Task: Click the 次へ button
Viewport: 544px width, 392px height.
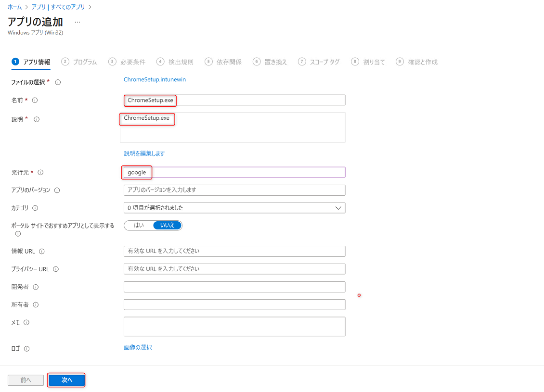Action: pyautogui.click(x=66, y=380)
